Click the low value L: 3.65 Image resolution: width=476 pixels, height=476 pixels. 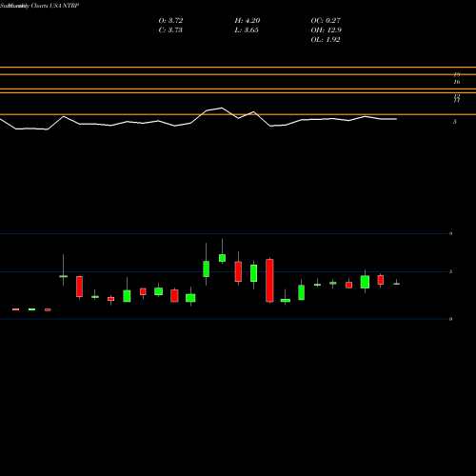(x=247, y=30)
